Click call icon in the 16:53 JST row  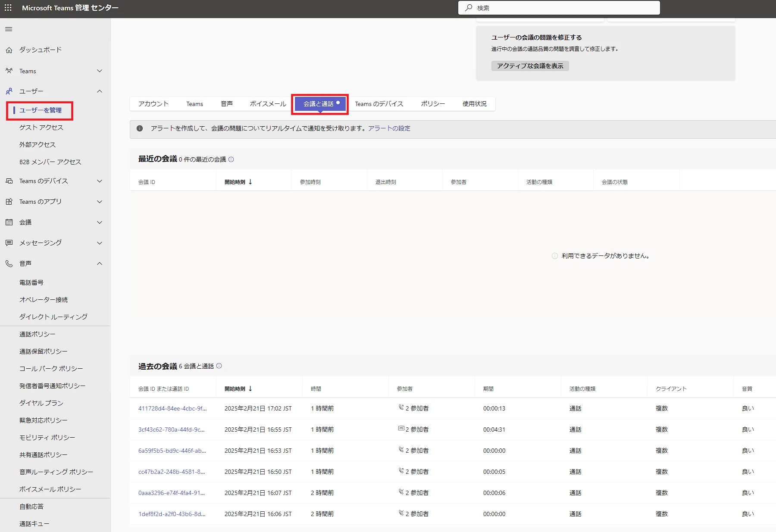[x=401, y=449]
